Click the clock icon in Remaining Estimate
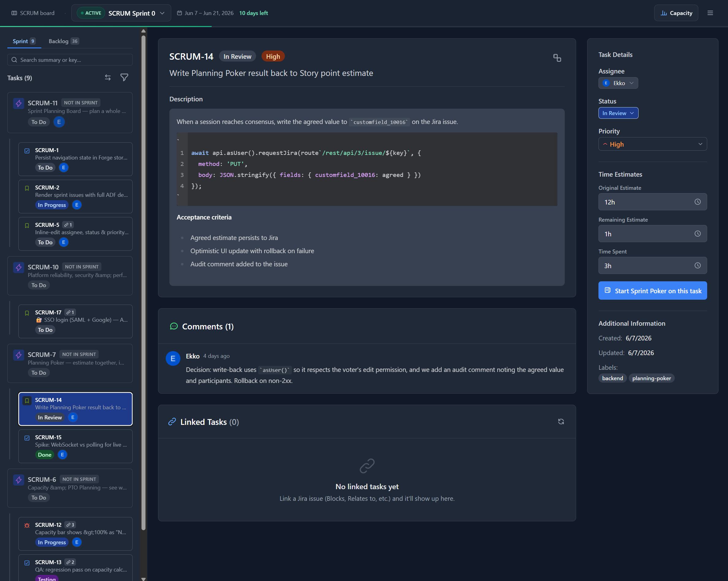This screenshot has height=581, width=728. [x=698, y=234]
